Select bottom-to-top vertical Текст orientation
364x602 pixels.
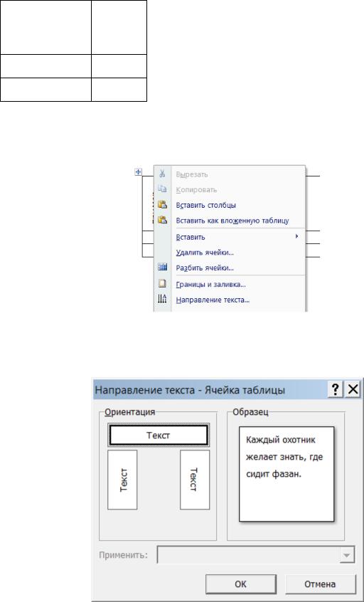point(123,480)
